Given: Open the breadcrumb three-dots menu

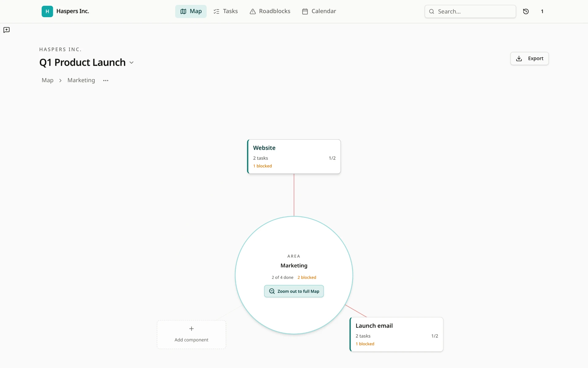Looking at the screenshot, I should pyautogui.click(x=106, y=80).
